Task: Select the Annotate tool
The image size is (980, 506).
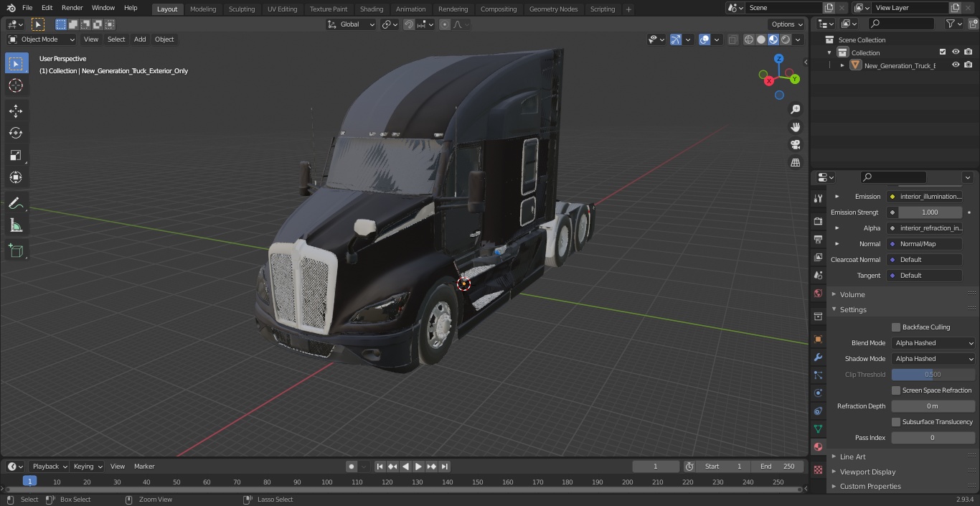Action: (16, 204)
